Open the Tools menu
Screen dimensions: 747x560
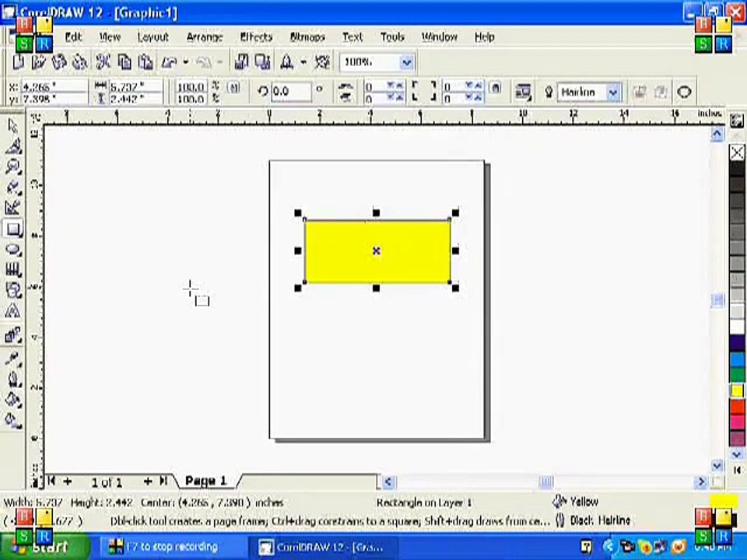tap(392, 37)
